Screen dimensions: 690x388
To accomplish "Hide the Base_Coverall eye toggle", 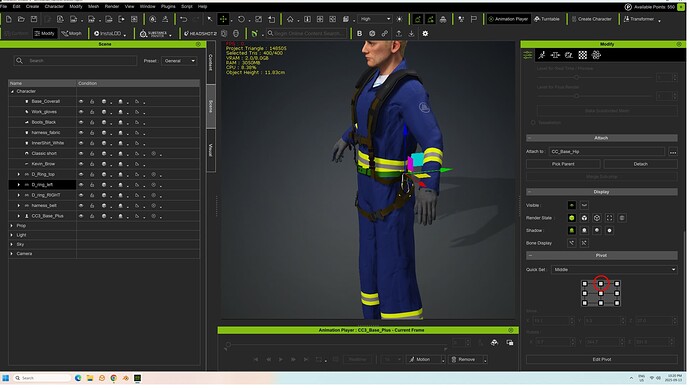I will point(81,102).
